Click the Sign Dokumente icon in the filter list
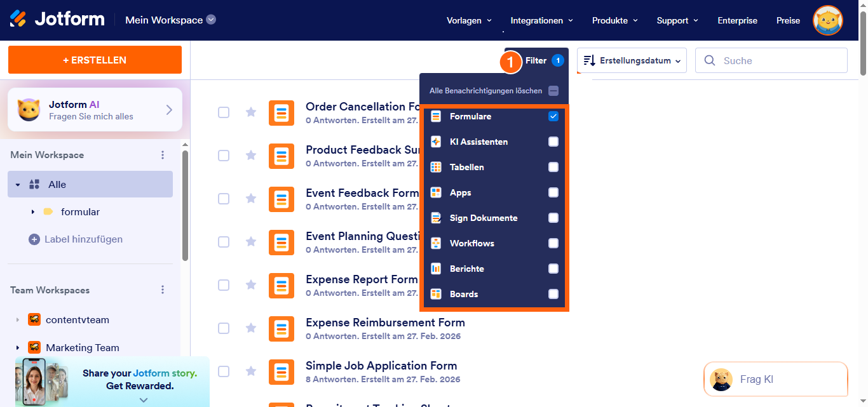868x407 pixels. pyautogui.click(x=436, y=217)
